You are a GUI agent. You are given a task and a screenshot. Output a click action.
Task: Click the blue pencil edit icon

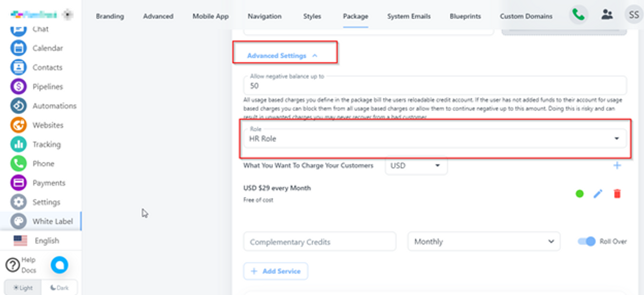598,194
